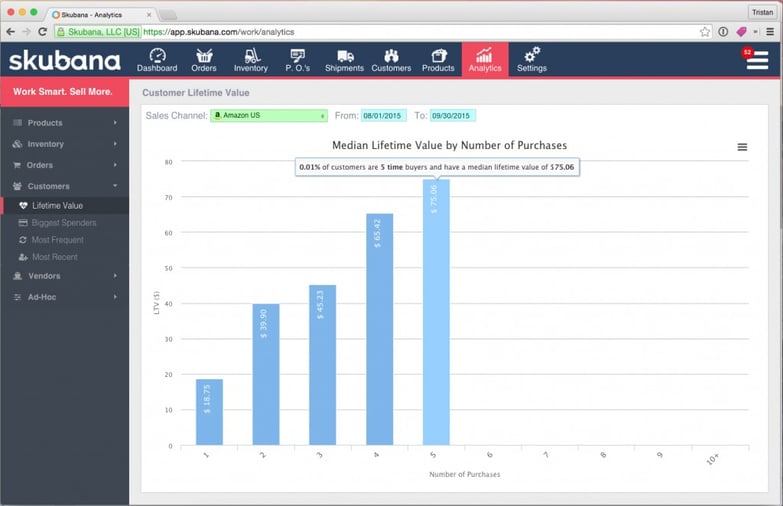Edit the From date 08/01/2015 field
Image resolution: width=783 pixels, height=506 pixels.
click(383, 115)
